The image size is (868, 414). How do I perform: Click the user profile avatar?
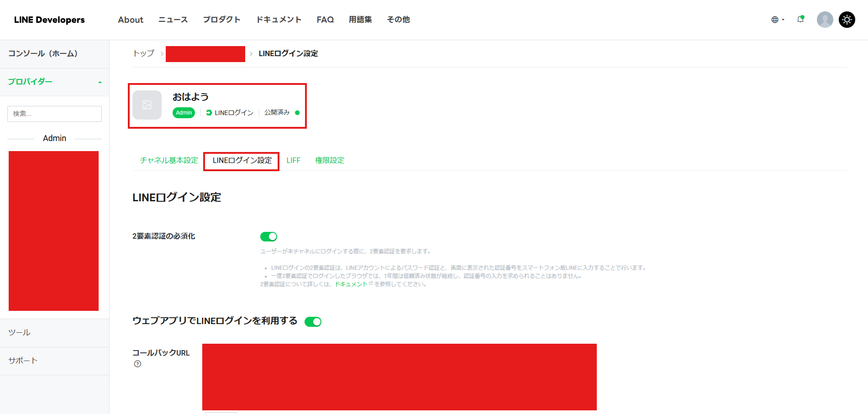(825, 20)
